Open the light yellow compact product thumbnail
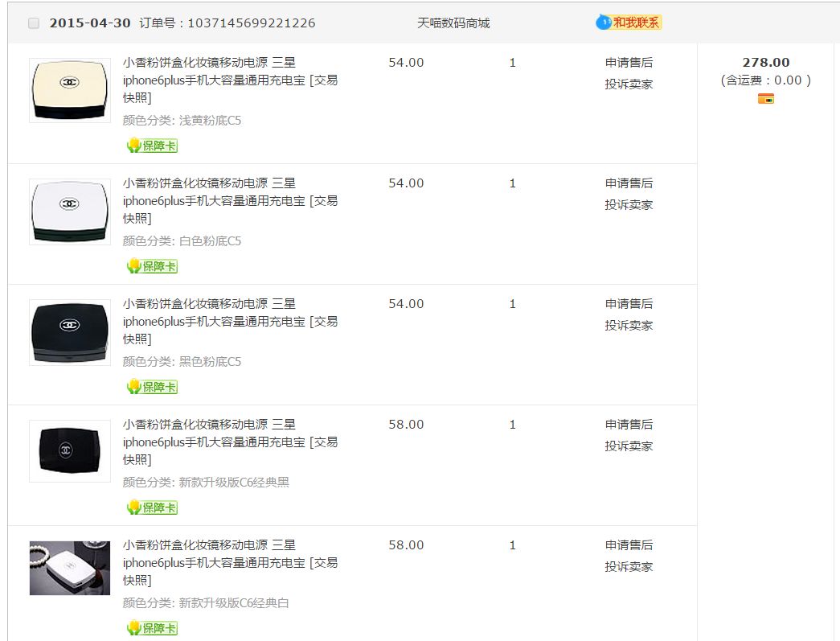 (x=70, y=90)
